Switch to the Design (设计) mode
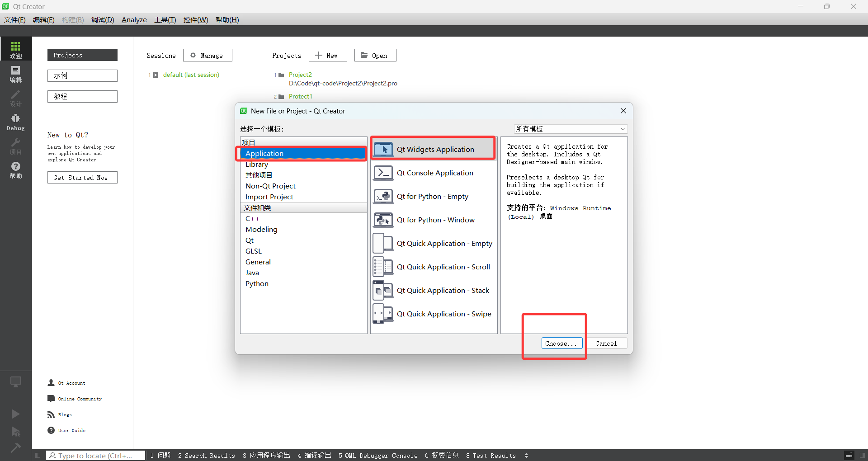 point(16,98)
